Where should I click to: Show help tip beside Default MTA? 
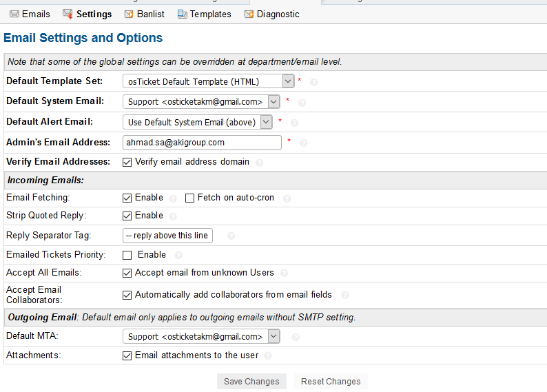point(296,338)
